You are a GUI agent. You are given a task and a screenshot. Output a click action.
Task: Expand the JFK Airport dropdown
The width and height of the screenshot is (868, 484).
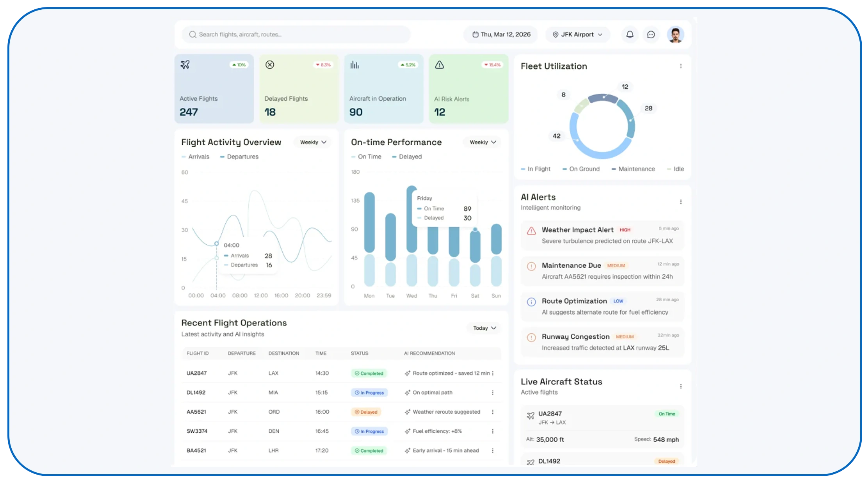pyautogui.click(x=577, y=35)
